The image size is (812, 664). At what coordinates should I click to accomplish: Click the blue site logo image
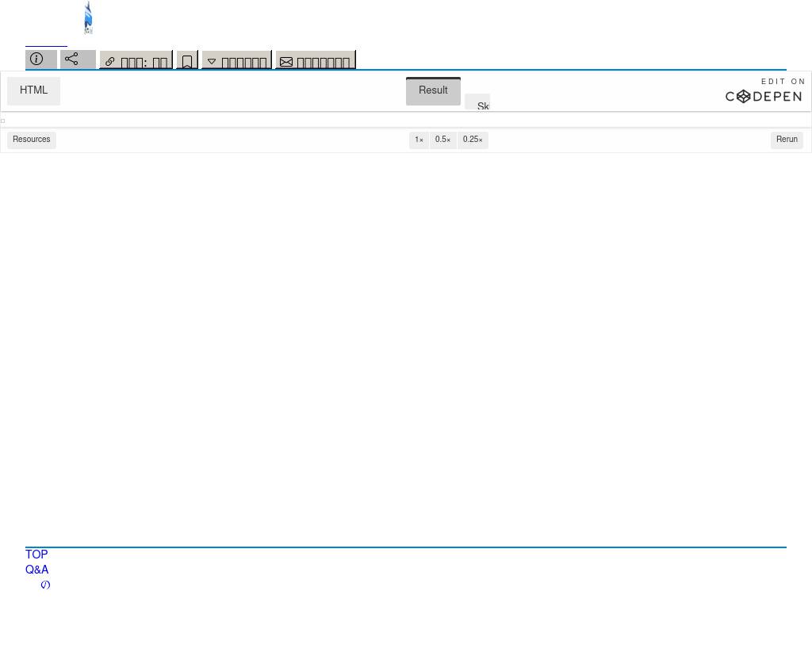(88, 18)
